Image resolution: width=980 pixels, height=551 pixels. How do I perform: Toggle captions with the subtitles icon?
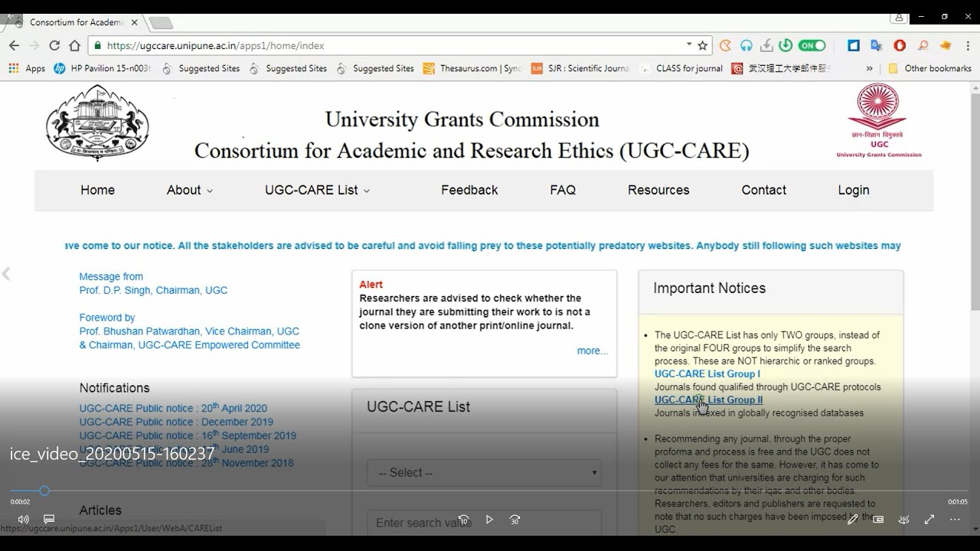pos(49,520)
